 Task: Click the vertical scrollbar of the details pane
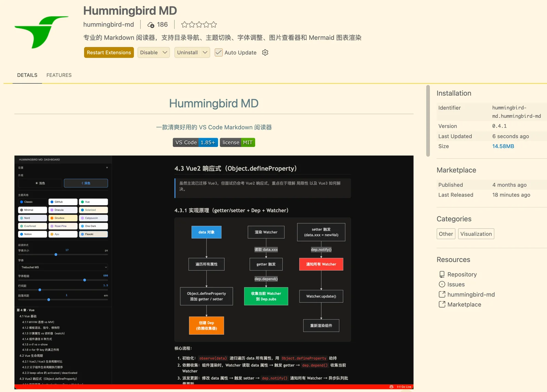coord(428,121)
